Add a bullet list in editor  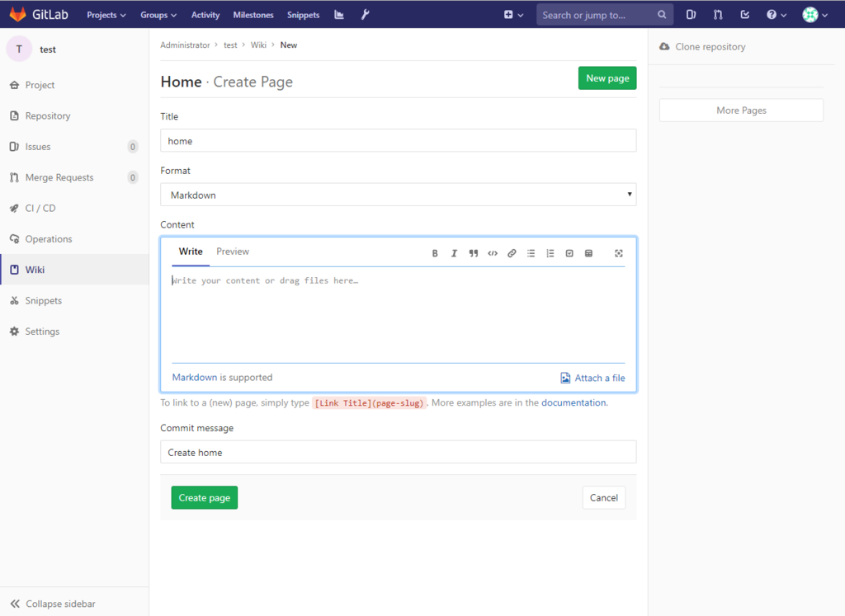point(531,253)
